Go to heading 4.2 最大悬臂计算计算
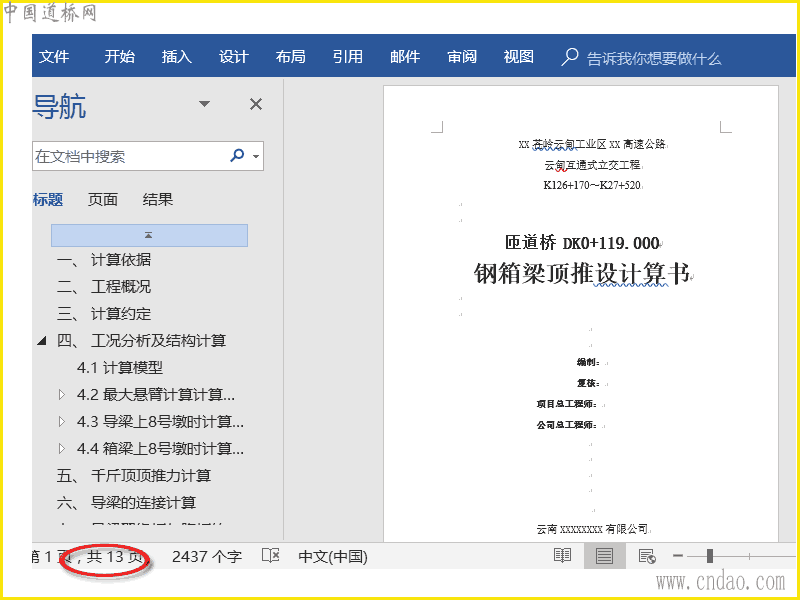800x600 pixels. [x=156, y=394]
